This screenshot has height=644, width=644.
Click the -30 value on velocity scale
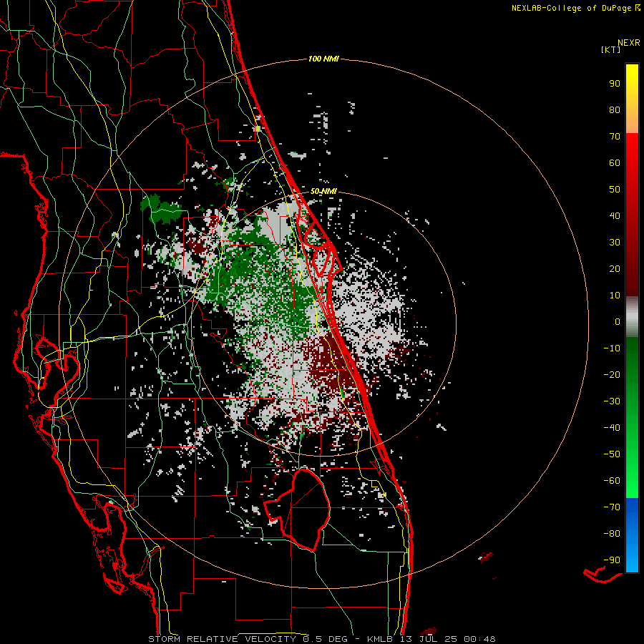click(x=612, y=401)
